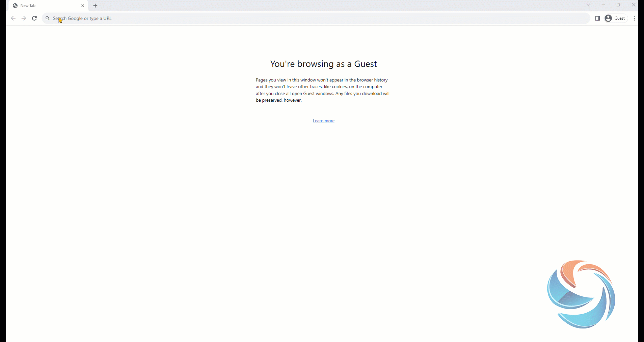Focus the Search Google or type a URL field

(x=316, y=18)
